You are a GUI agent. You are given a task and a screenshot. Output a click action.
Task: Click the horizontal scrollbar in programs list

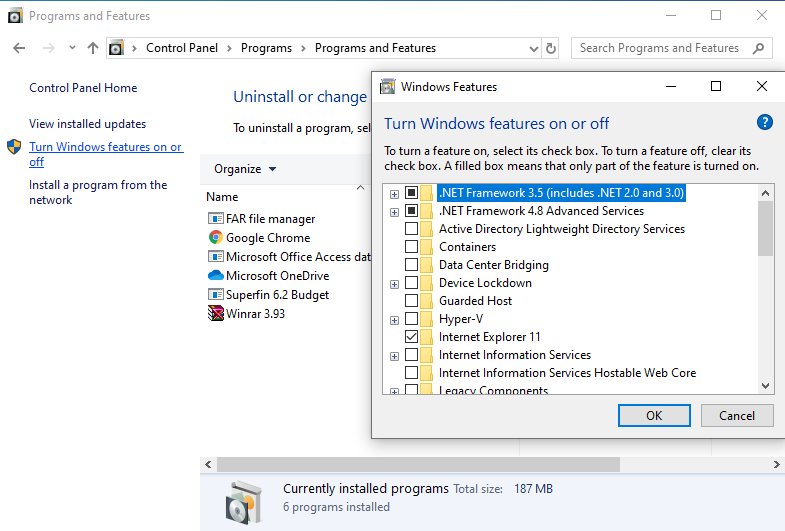click(418, 464)
